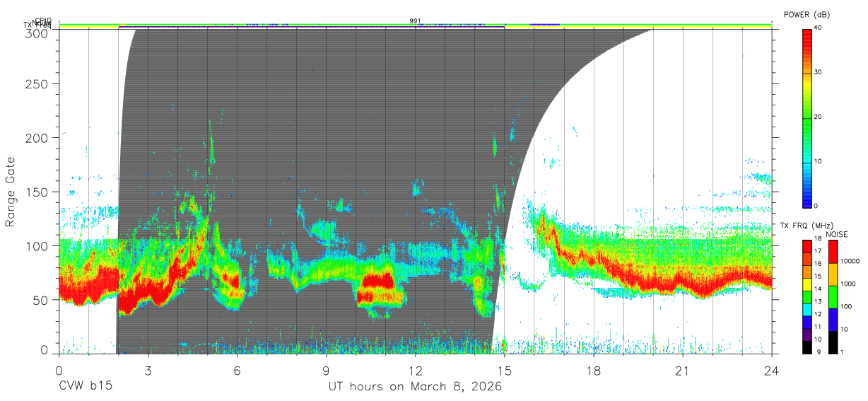Click the hour 12 tick on the time axis
This screenshot has height=401, width=868.
pyautogui.click(x=415, y=371)
